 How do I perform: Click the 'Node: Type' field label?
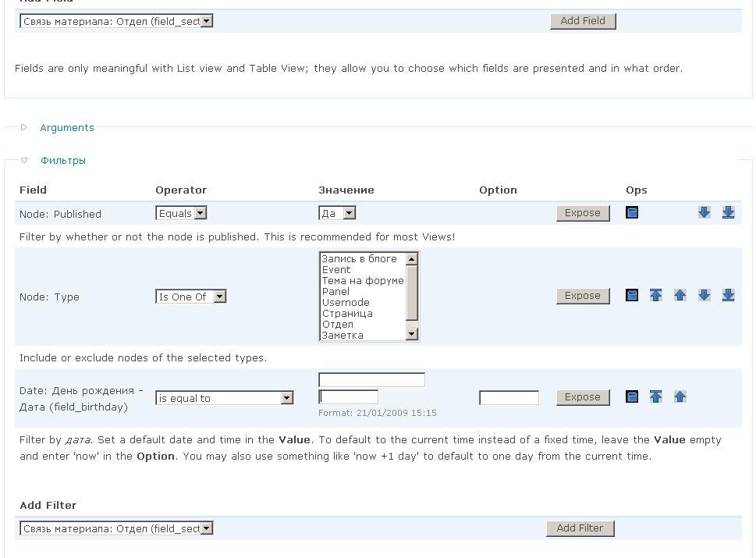[49, 297]
